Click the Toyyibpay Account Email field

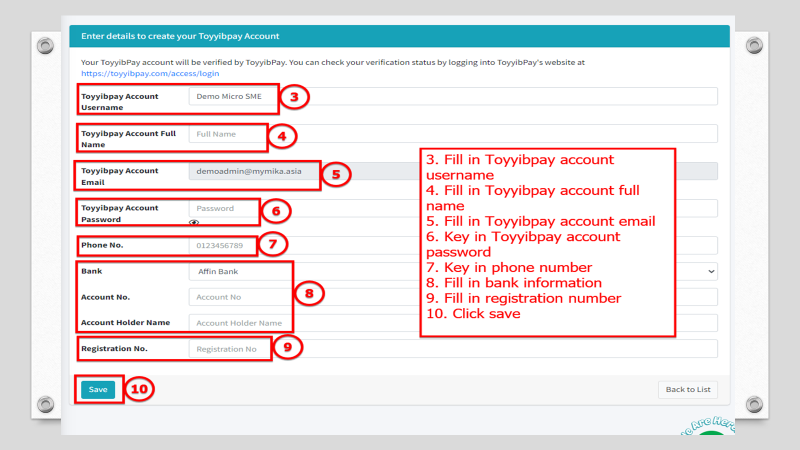(453, 171)
